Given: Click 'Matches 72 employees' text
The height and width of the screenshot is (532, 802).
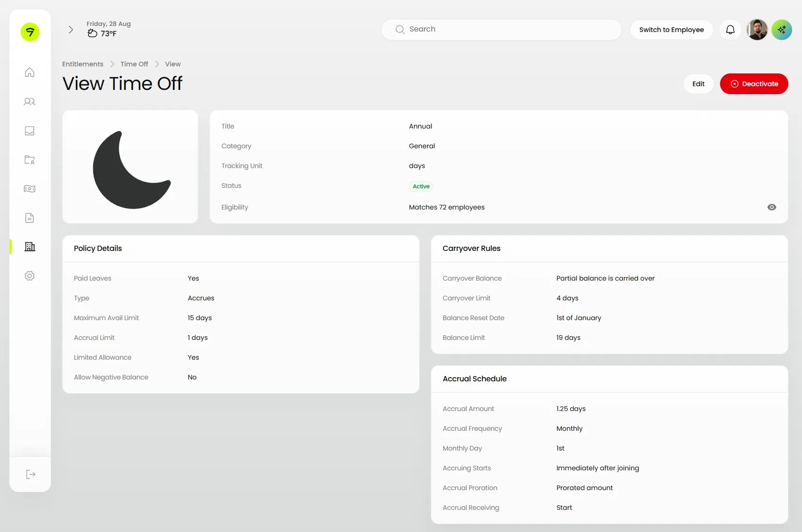Looking at the screenshot, I should tap(446, 207).
